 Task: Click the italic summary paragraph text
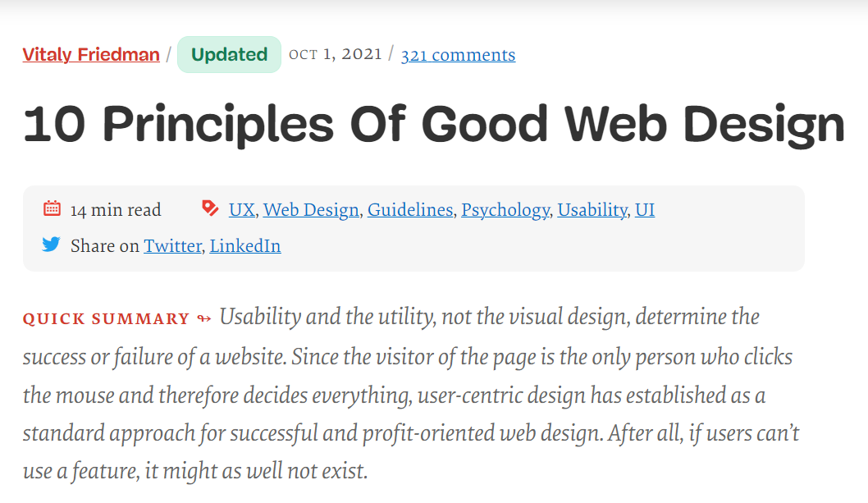click(x=411, y=394)
